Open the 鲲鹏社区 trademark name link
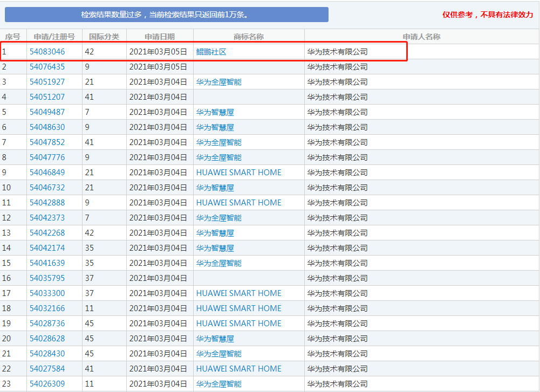This screenshot has width=540, height=392. [x=211, y=52]
